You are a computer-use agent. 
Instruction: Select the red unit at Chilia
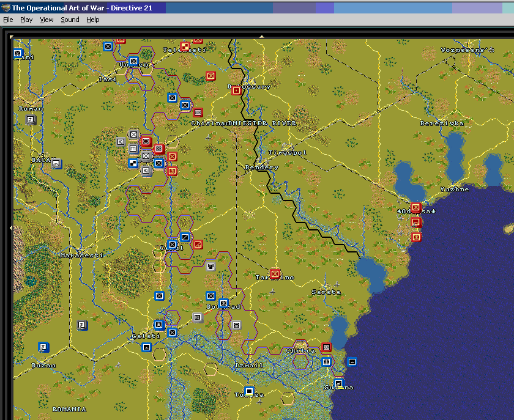click(326, 347)
